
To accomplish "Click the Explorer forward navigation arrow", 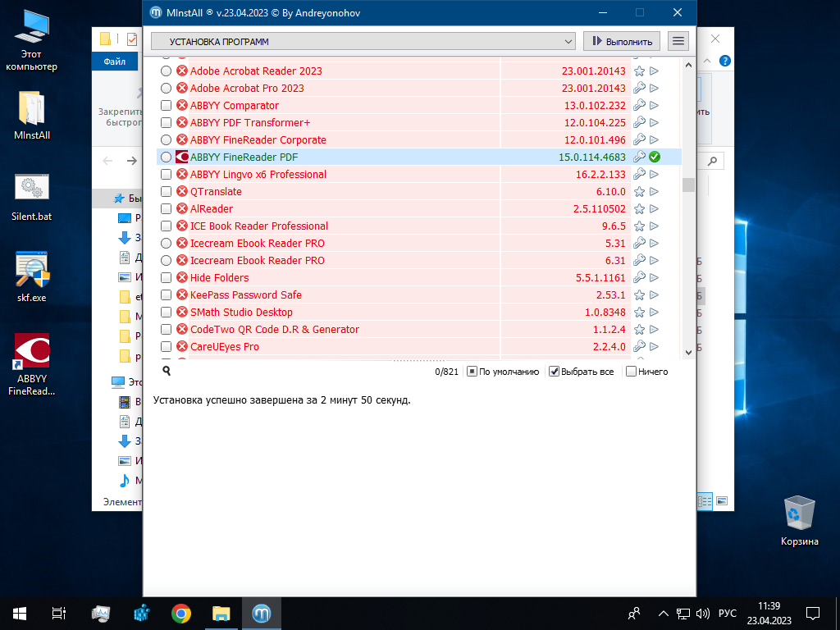I will 132,161.
